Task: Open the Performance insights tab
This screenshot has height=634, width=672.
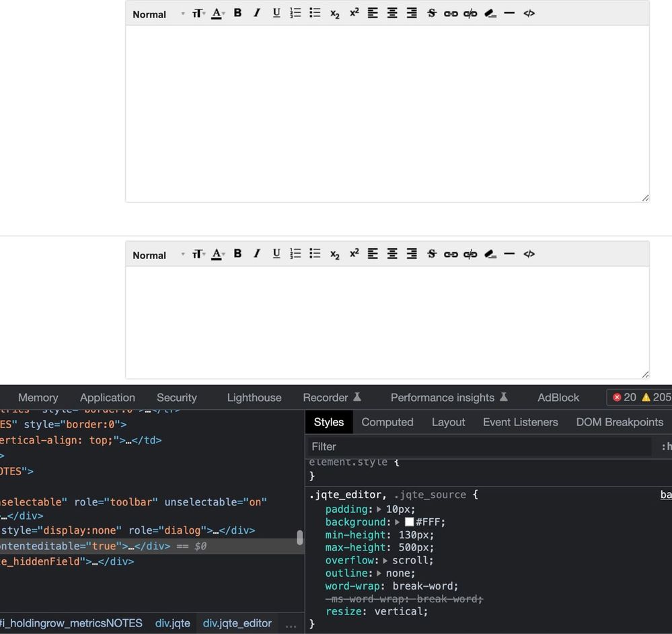Action: tap(449, 397)
